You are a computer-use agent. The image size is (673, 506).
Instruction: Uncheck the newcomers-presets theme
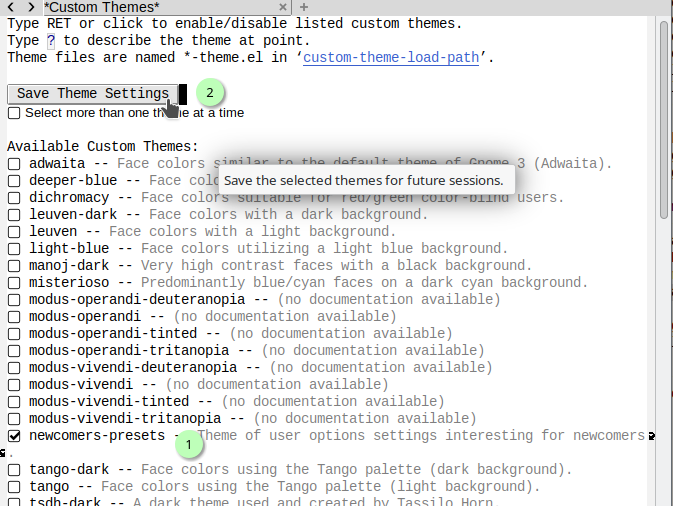coord(14,436)
